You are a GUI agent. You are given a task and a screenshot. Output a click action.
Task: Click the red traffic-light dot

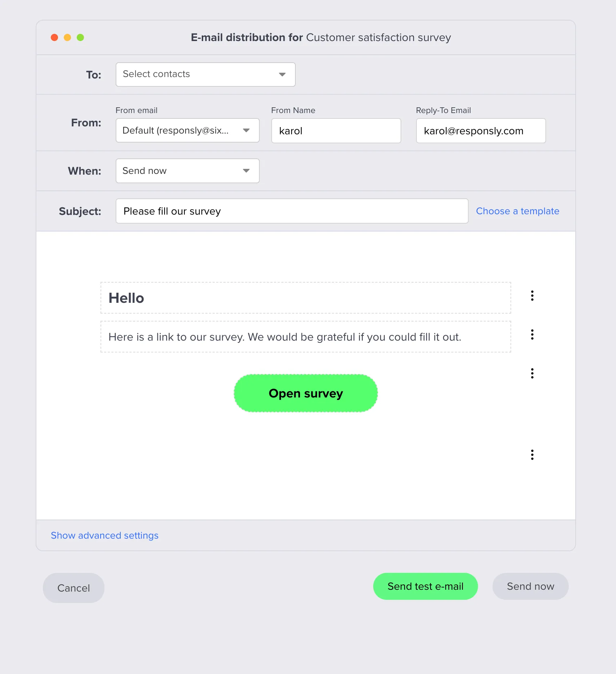pyautogui.click(x=54, y=37)
